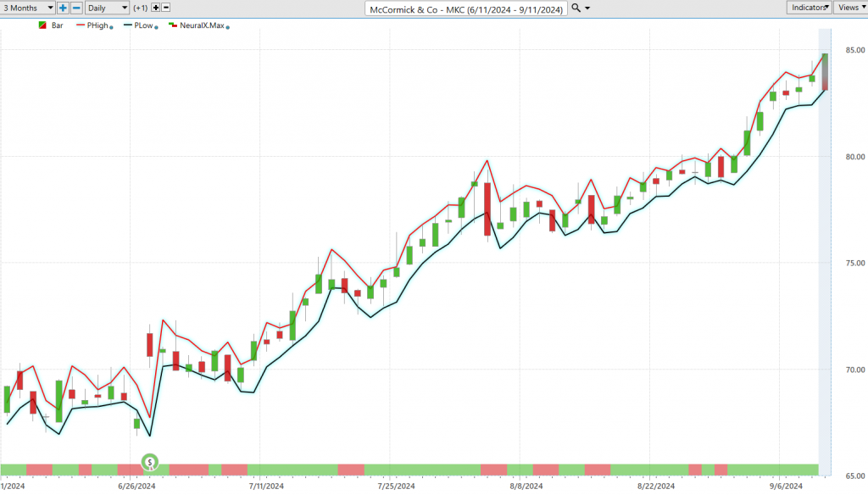Viewport: 868px width, 495px height.
Task: Expand the arrow beside the search icon
Action: coord(587,8)
